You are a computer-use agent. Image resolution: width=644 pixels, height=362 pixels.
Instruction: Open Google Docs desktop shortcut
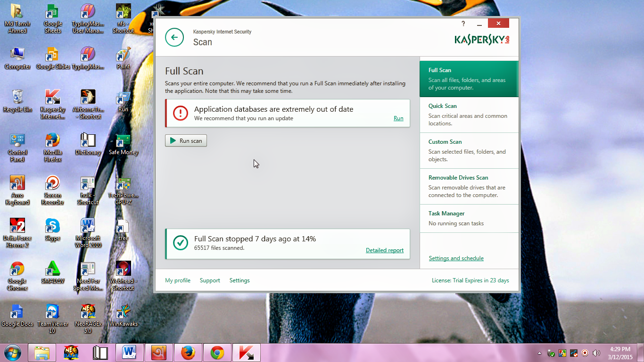[x=17, y=316]
